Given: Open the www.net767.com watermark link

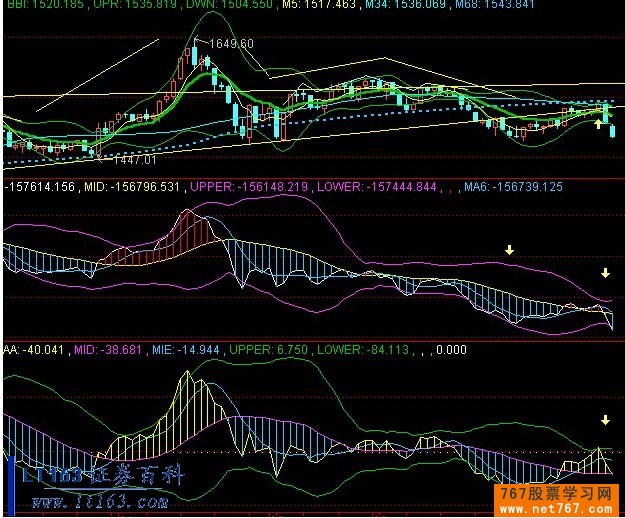Looking at the screenshot, I should coord(560,509).
